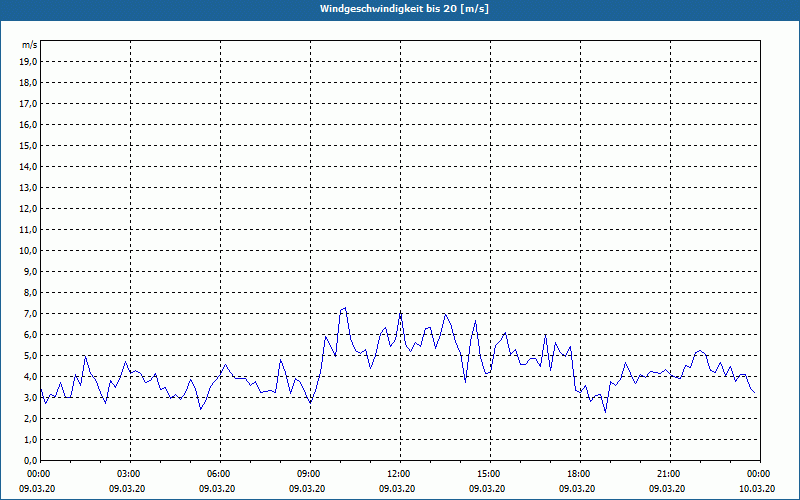Image resolution: width=800 pixels, height=500 pixels.
Task: Click the '21:00' time label
Action: click(670, 474)
